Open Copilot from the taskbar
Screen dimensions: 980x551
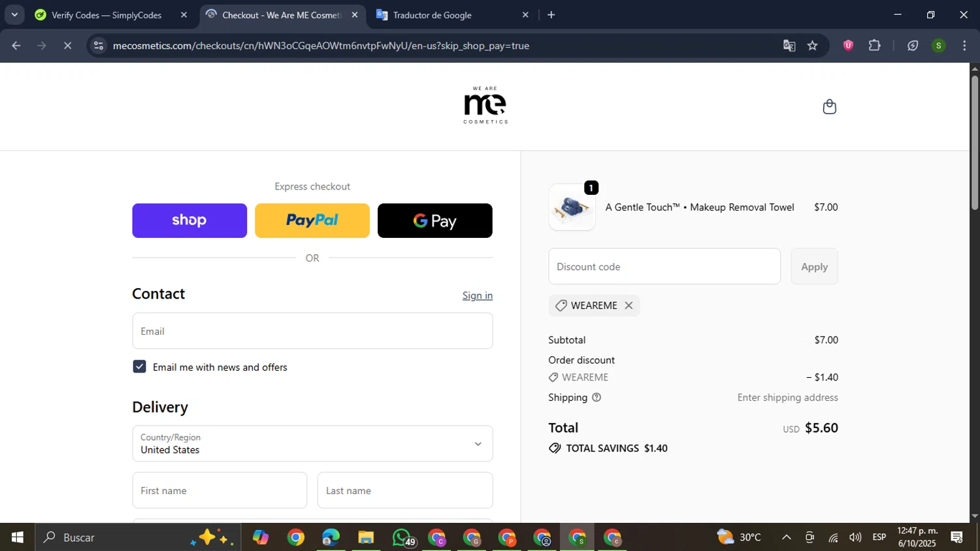pyautogui.click(x=261, y=537)
